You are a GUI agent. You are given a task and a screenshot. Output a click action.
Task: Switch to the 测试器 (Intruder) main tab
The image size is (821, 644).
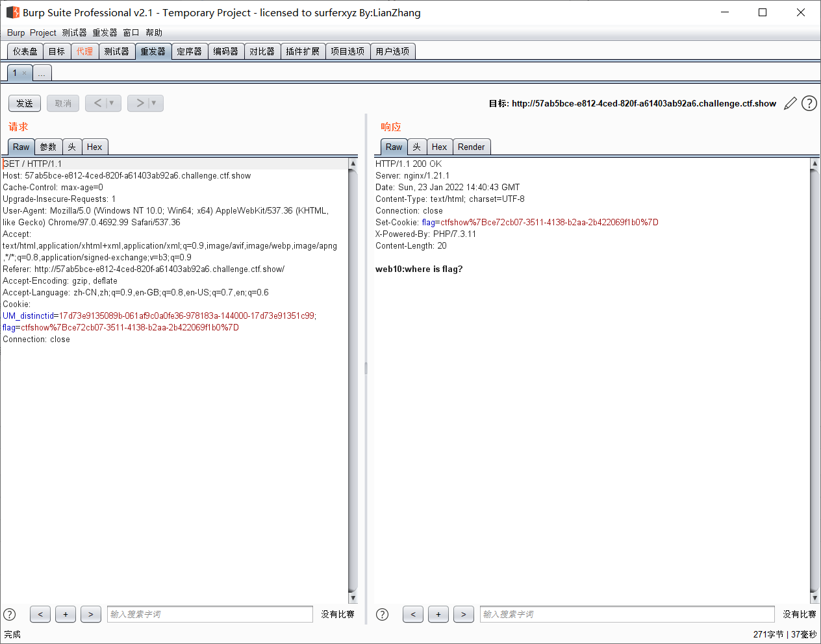point(117,51)
